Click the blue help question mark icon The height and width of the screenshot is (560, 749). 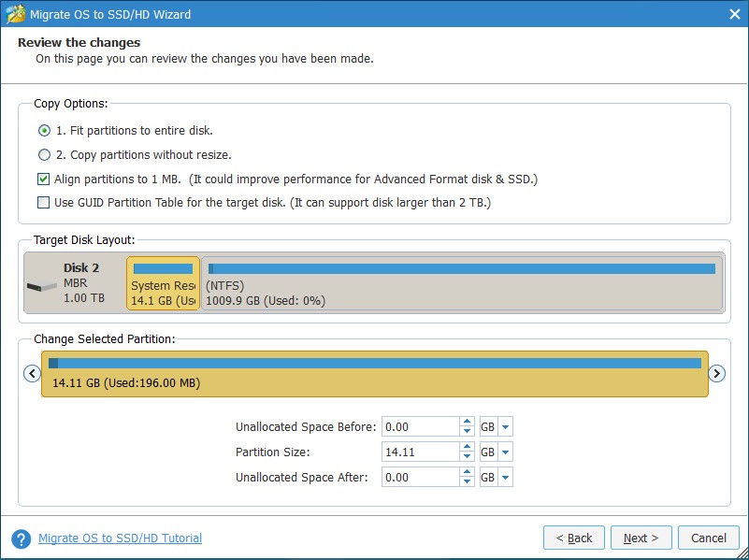22,538
